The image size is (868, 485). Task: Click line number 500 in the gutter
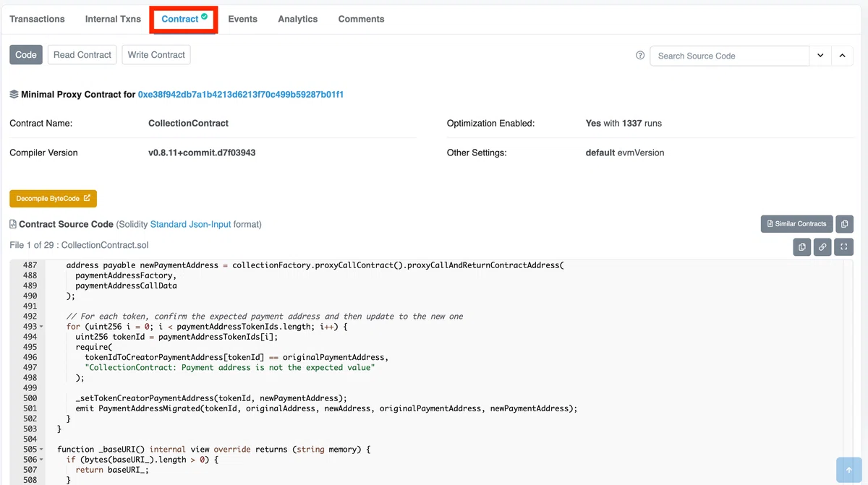coord(30,398)
